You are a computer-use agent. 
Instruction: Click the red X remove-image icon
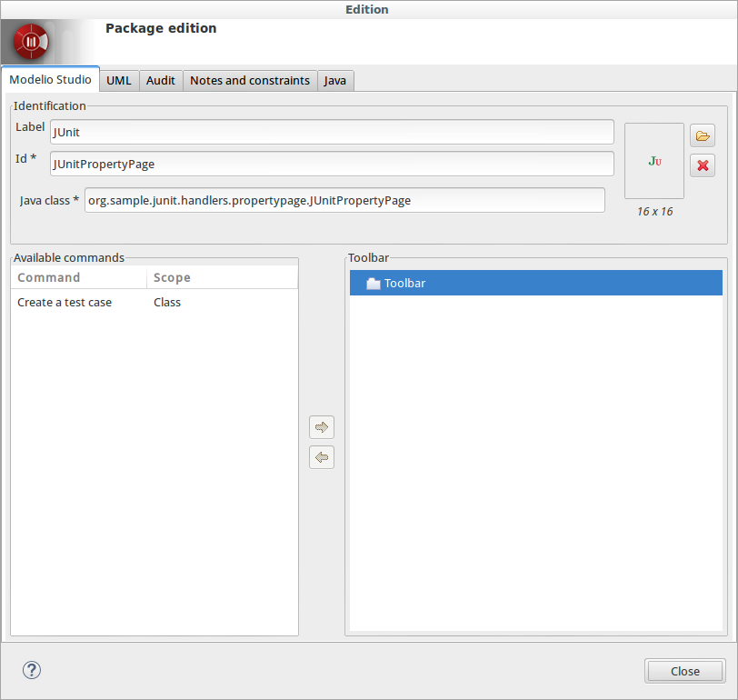[x=703, y=165]
